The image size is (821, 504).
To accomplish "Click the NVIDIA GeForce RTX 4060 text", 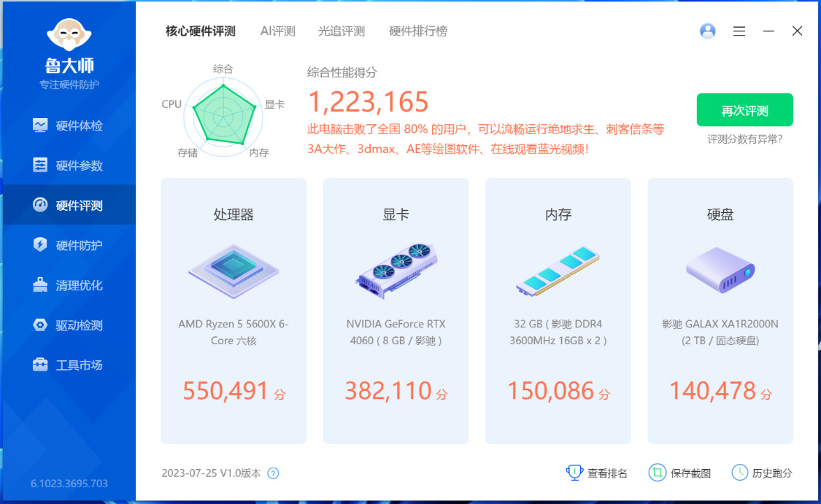I will [x=396, y=332].
